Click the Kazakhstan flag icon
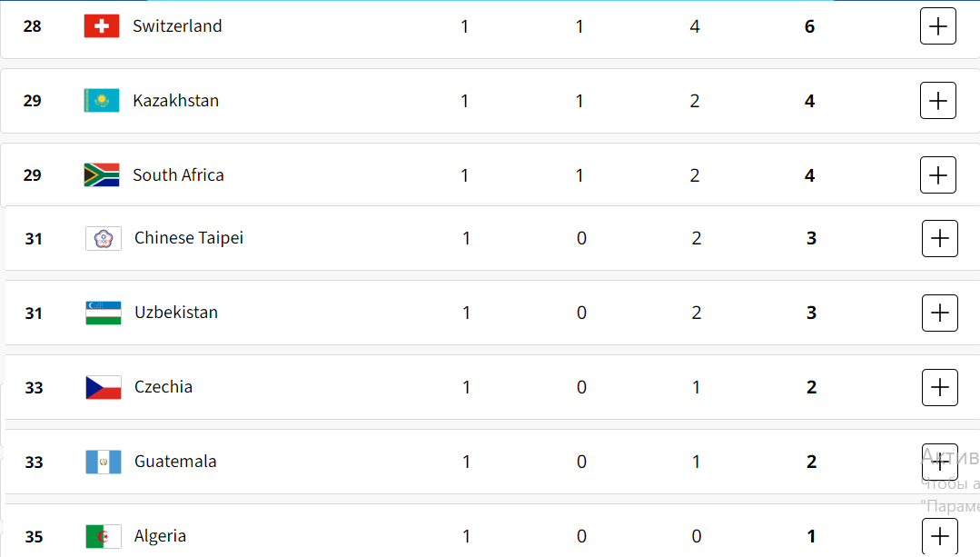Screen dimensions: 980x557 101,101
